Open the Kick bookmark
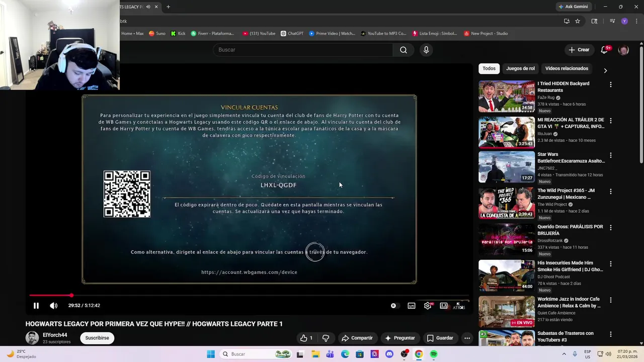The width and height of the screenshot is (644, 362). [x=178, y=34]
